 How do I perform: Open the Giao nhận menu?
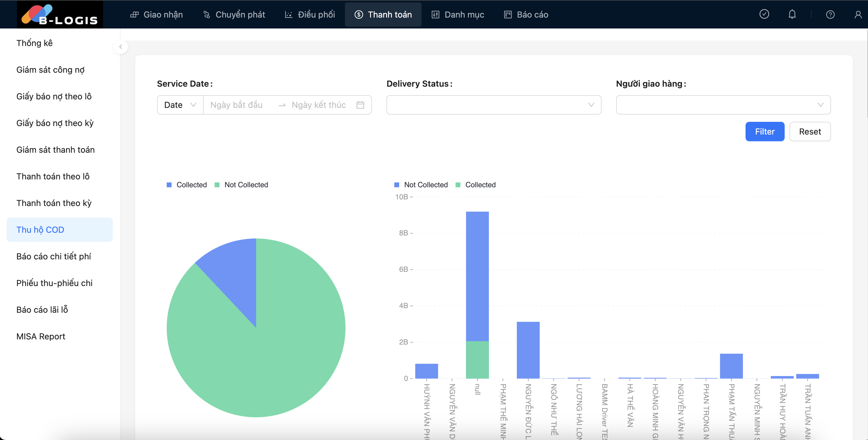[157, 15]
